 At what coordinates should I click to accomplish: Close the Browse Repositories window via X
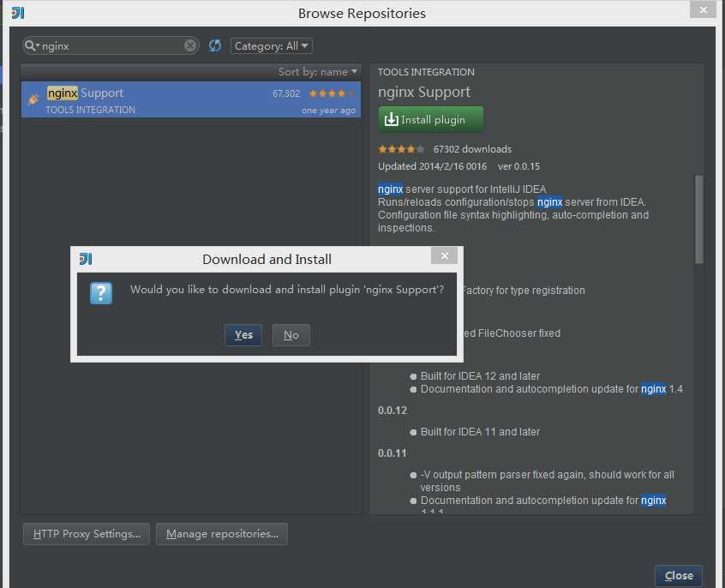pyautogui.click(x=703, y=9)
